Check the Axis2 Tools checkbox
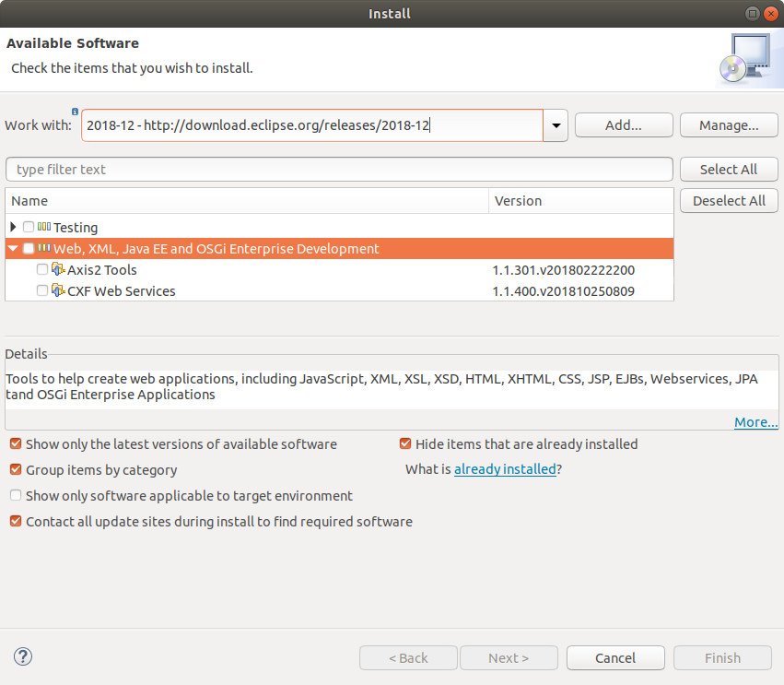The image size is (784, 685). pos(42,269)
